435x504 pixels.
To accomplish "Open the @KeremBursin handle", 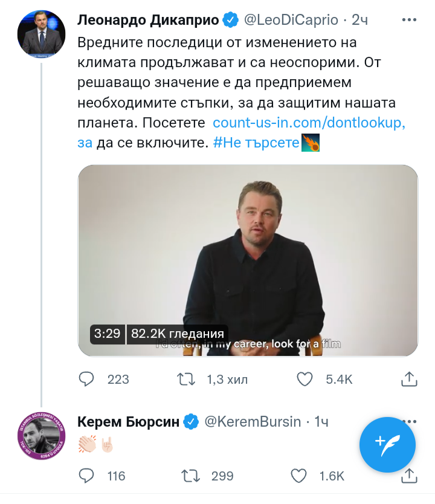I will click(x=253, y=422).
